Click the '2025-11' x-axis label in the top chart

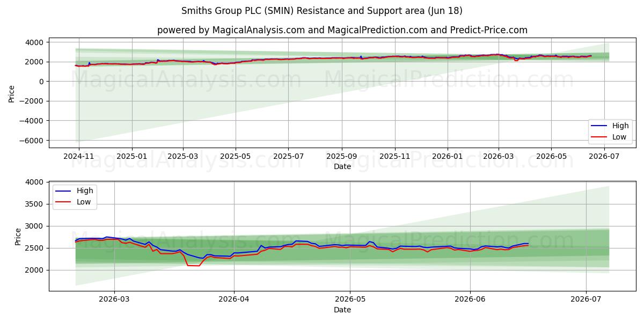click(x=394, y=156)
